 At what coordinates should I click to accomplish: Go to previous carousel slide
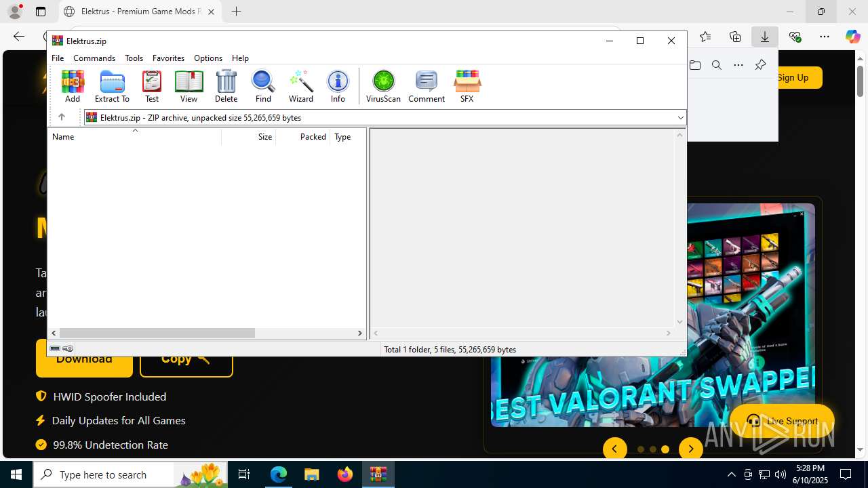pyautogui.click(x=615, y=449)
